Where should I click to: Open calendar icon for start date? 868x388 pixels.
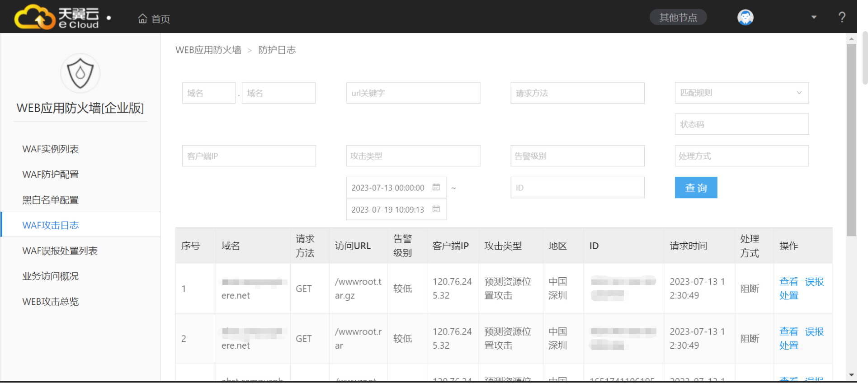[x=436, y=187]
